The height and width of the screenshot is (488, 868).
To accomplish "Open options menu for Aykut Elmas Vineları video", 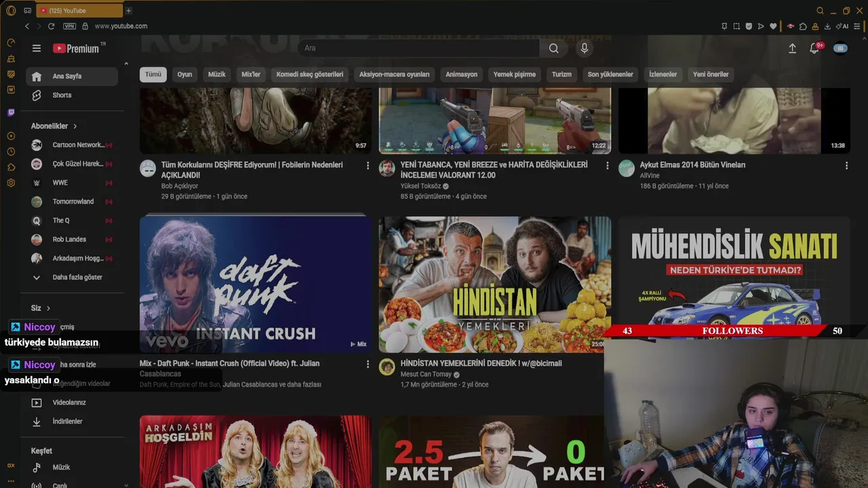I will coord(846,165).
